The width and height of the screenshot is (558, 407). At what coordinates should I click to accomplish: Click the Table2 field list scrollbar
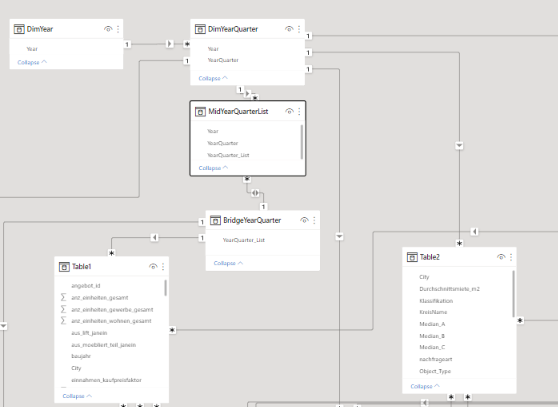click(514, 294)
